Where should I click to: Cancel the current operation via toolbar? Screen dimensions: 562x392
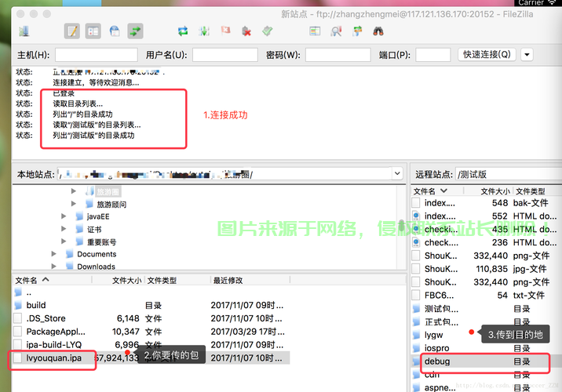pos(225,31)
